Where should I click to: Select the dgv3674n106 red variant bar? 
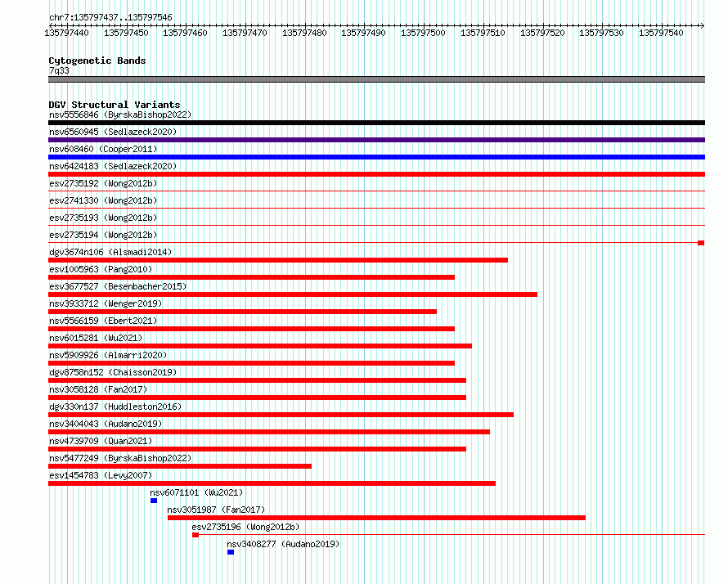coord(278,260)
